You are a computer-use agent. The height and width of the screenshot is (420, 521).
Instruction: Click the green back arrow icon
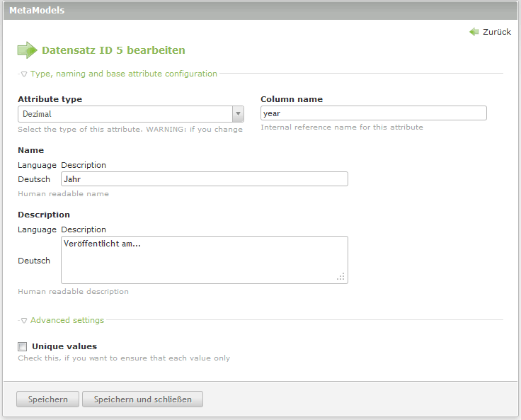(474, 32)
